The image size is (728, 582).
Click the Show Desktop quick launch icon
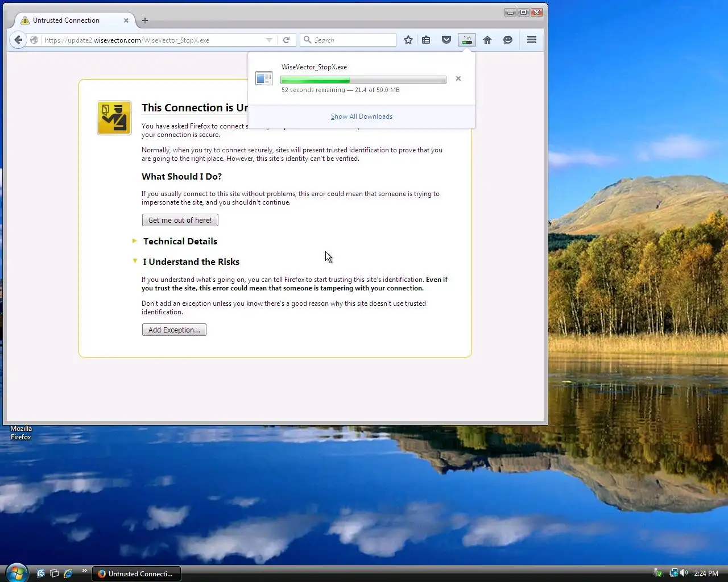pos(40,573)
